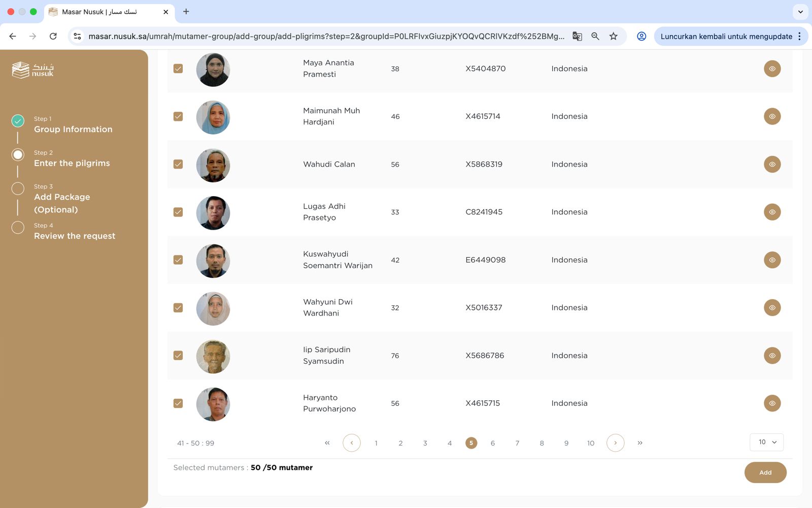Open the Chrome three-dot menu
This screenshot has width=812, height=508.
click(x=800, y=36)
